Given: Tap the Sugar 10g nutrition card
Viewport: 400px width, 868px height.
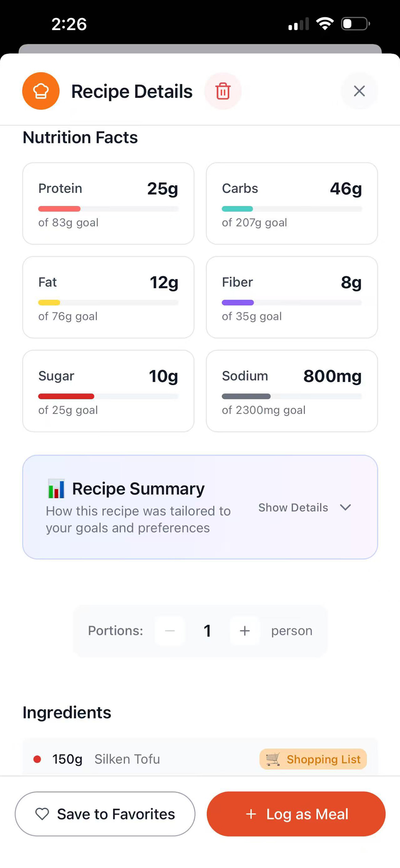Looking at the screenshot, I should coord(108,391).
